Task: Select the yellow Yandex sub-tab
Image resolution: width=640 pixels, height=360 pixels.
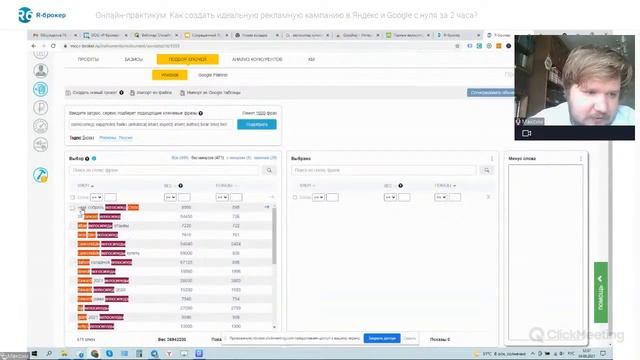Action: (169, 75)
